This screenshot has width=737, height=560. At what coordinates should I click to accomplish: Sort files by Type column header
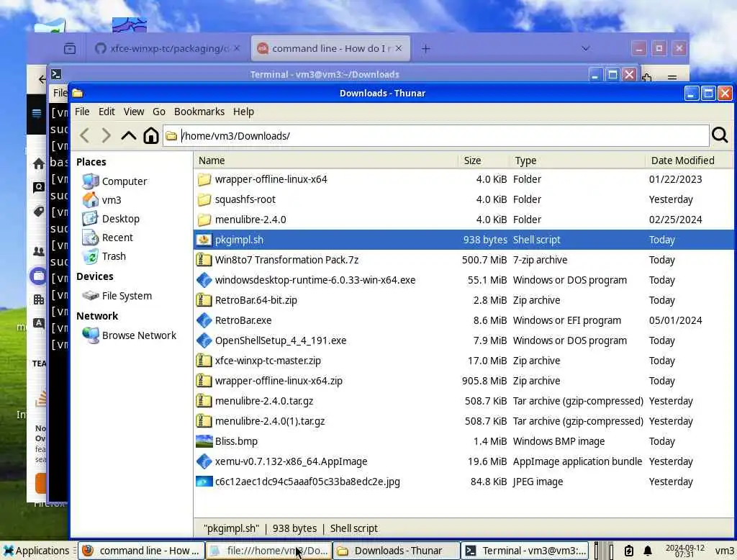click(577, 161)
